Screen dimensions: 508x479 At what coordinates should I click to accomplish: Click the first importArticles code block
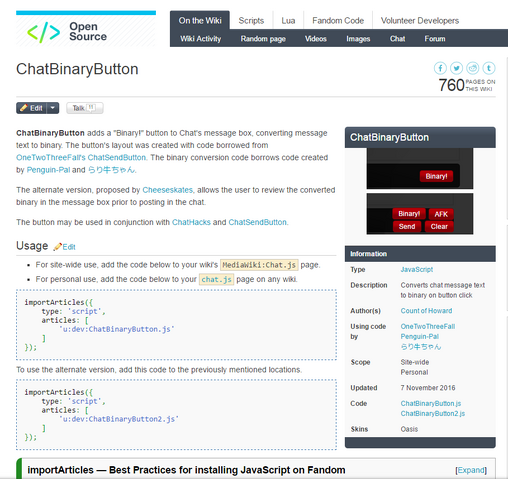[x=176, y=325]
